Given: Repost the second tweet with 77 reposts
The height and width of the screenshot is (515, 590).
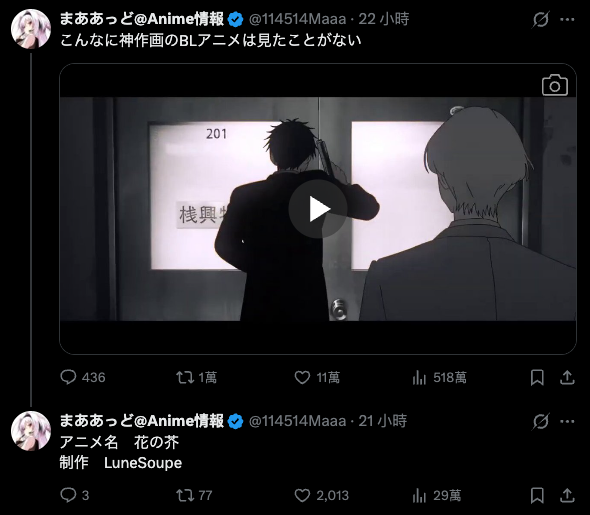Looking at the screenshot, I should [194, 495].
